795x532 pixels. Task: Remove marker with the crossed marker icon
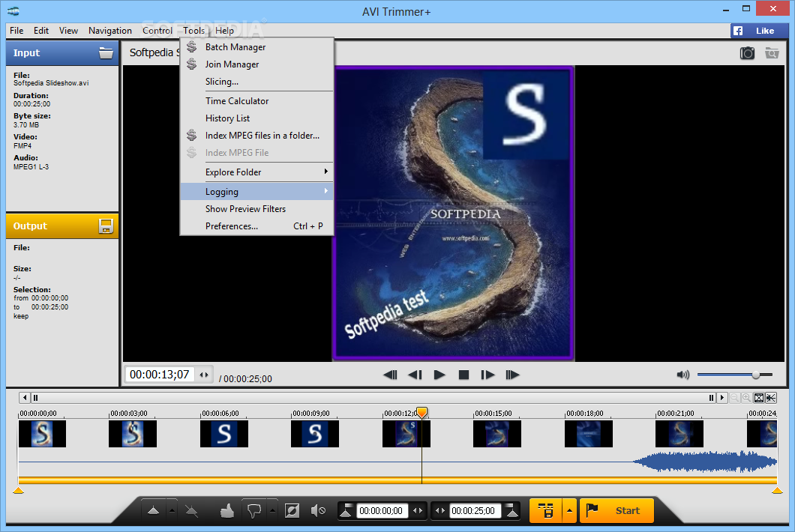tap(192, 511)
